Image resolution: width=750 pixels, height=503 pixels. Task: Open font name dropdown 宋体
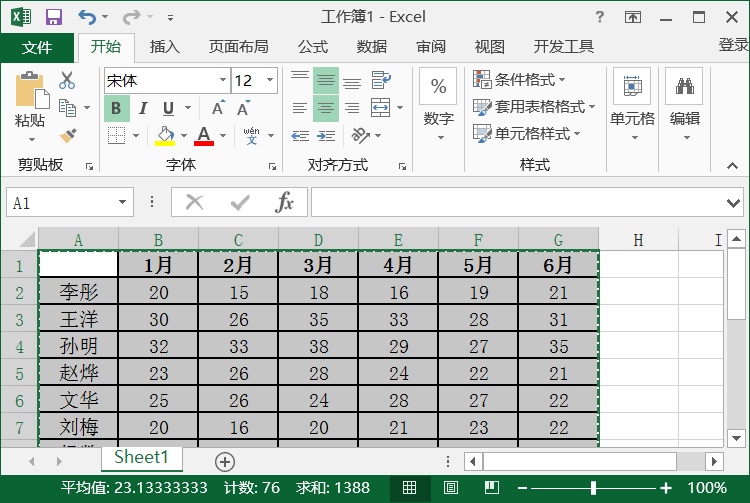(222, 80)
